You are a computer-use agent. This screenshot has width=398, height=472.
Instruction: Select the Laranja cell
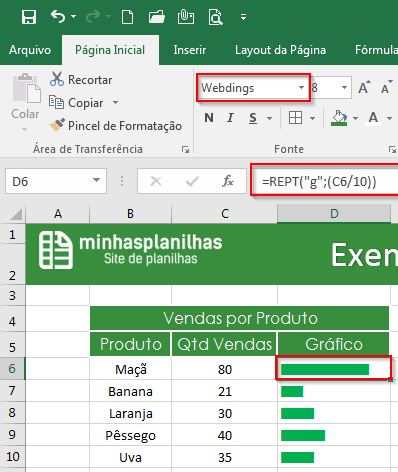(130, 413)
